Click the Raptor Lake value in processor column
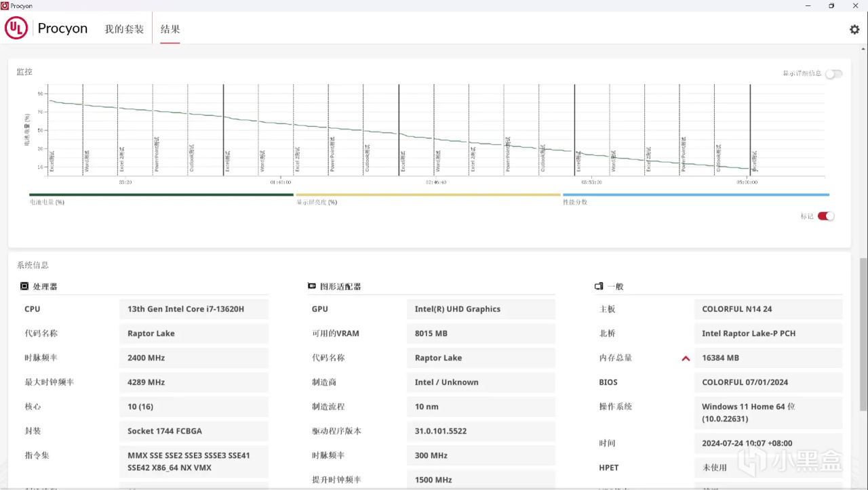868x490 pixels. click(x=194, y=333)
